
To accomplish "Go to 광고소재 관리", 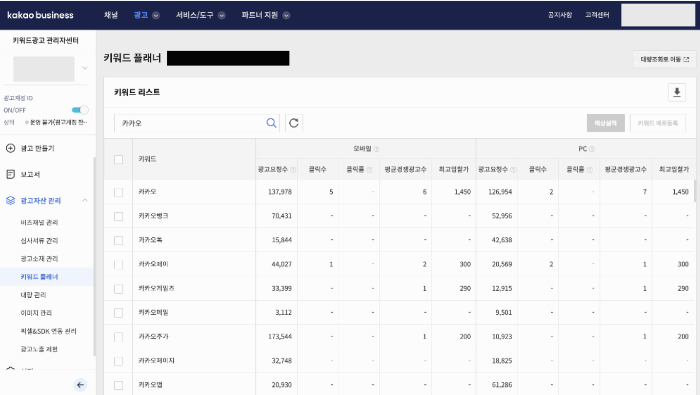I will (39, 258).
